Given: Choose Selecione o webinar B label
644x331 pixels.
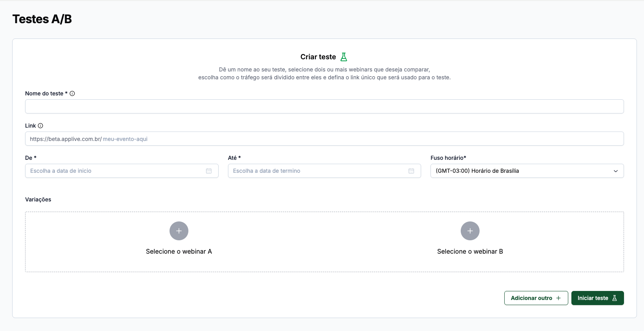Looking at the screenshot, I should coord(470,251).
